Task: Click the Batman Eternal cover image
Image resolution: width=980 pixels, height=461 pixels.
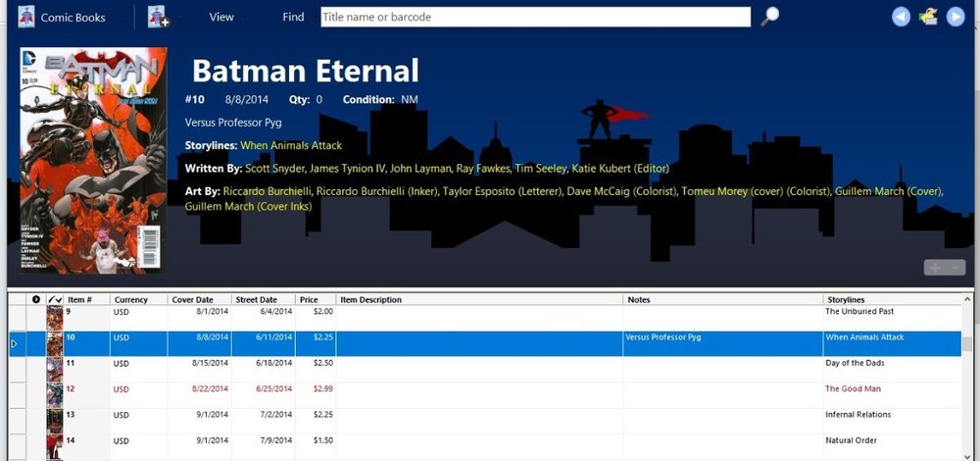Action: 93,160
